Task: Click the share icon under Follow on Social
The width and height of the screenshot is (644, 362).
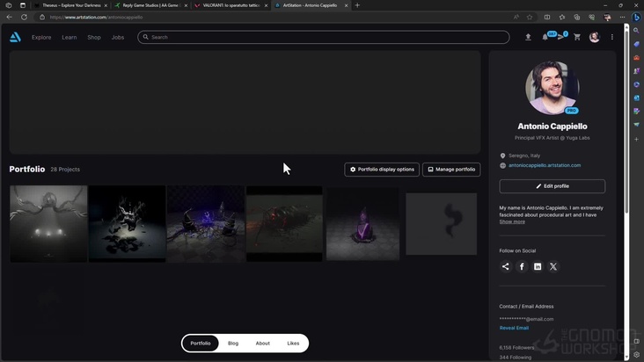Action: pyautogui.click(x=506, y=266)
